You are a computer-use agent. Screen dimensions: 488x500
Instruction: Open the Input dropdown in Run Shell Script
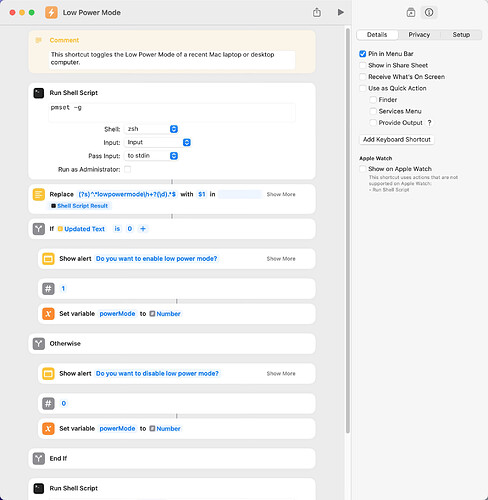tap(158, 142)
